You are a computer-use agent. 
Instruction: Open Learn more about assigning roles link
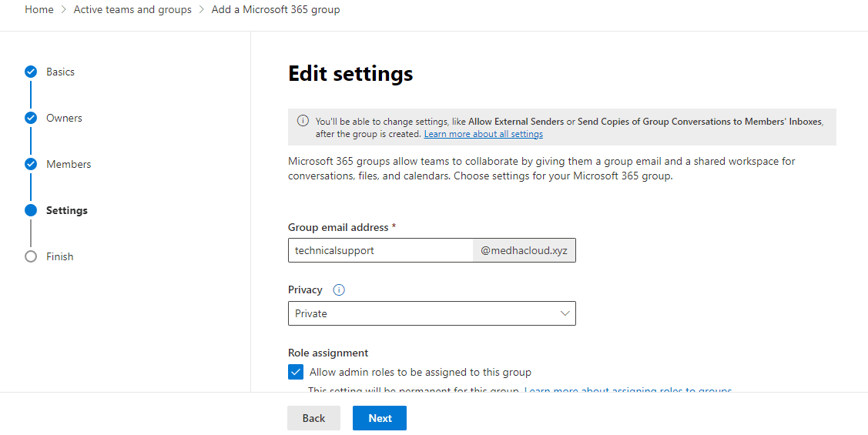pos(627,390)
